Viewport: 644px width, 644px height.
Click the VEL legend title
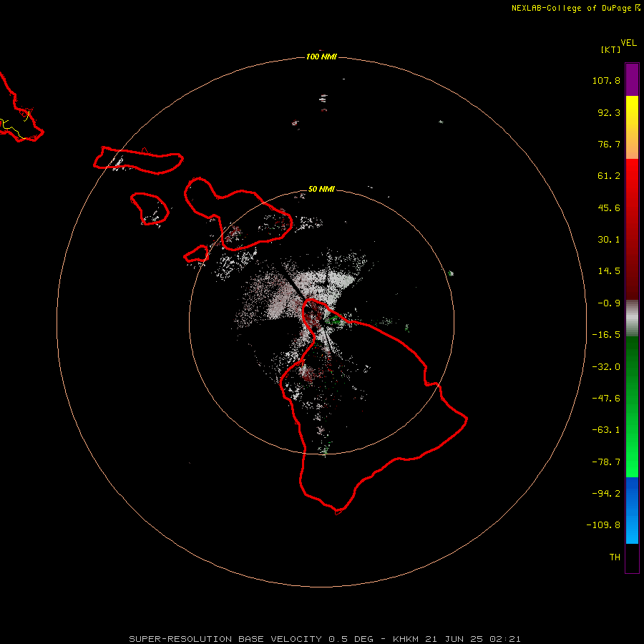(x=628, y=43)
